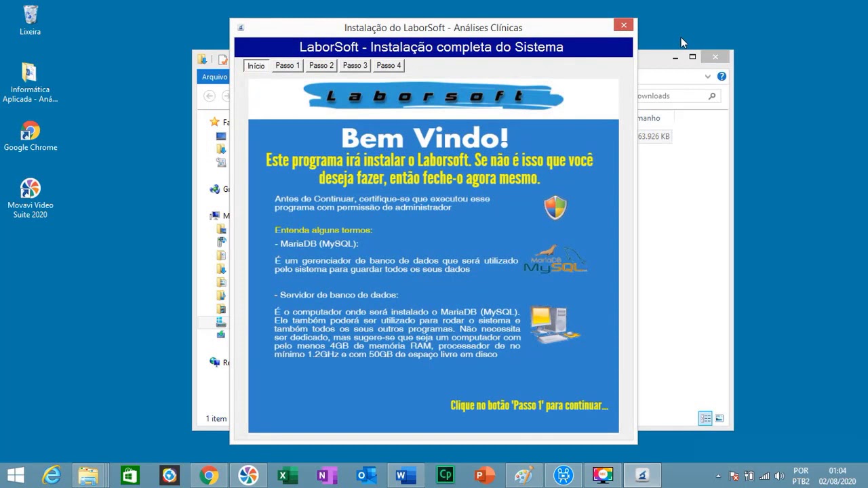Open the Windows Start button
This screenshot has width=868, height=488.
pos(16,475)
